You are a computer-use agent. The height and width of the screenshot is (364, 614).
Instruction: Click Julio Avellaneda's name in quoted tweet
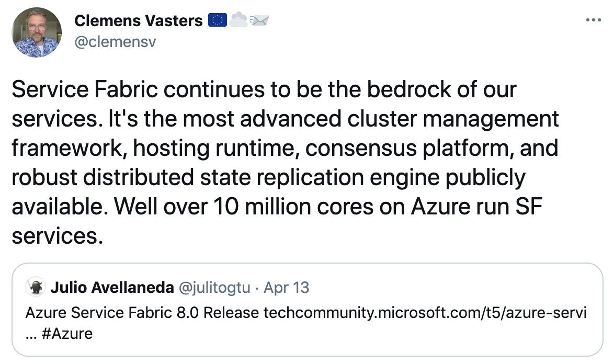point(112,288)
